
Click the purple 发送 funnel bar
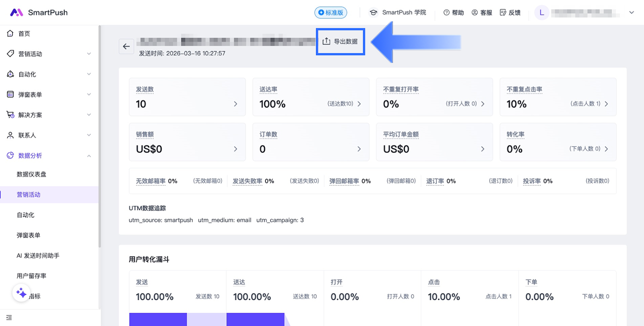[158, 319]
